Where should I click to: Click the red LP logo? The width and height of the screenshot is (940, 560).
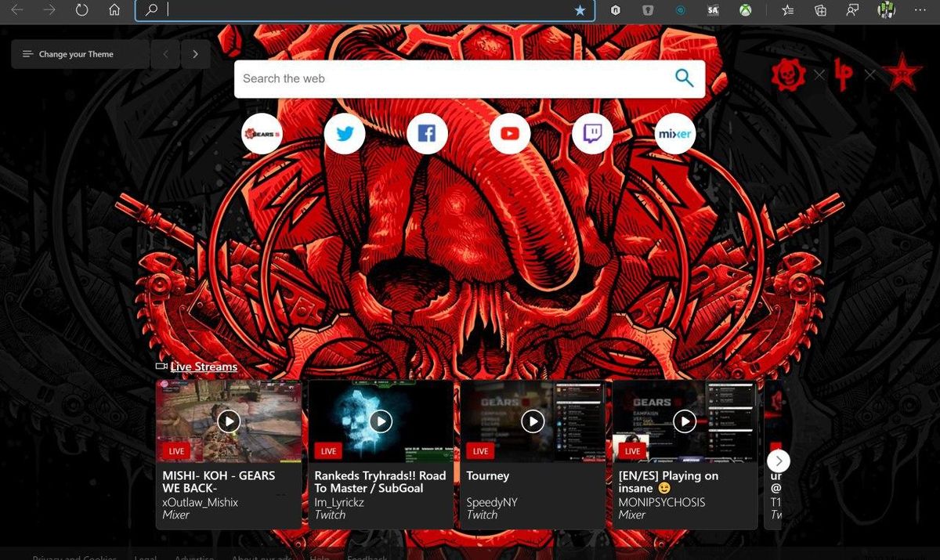point(844,74)
